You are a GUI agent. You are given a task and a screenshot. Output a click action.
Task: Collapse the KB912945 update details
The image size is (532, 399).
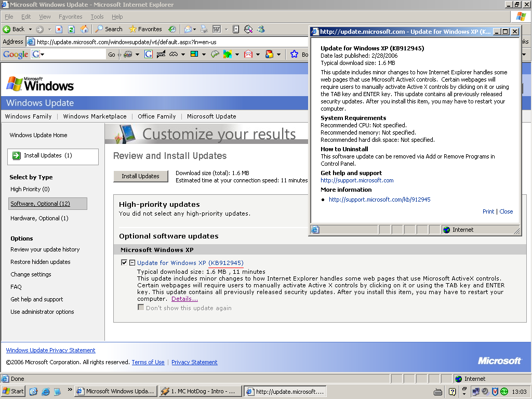pos(132,262)
